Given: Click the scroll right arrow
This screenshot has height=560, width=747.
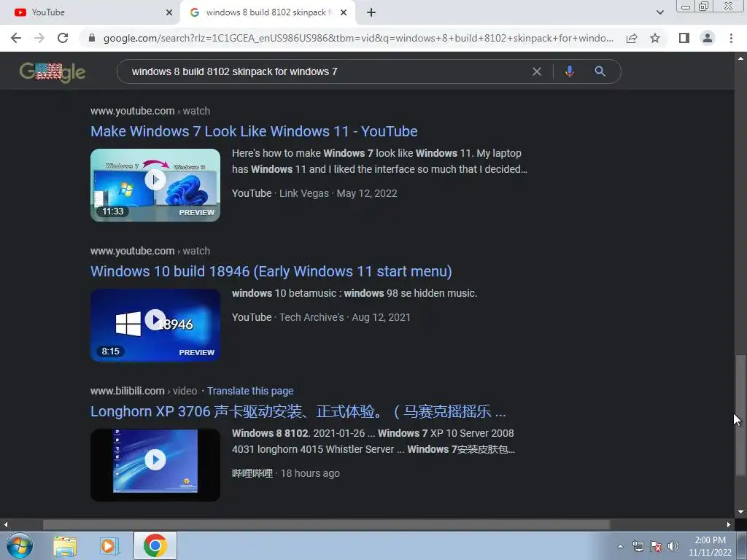Looking at the screenshot, I should click(x=729, y=525).
